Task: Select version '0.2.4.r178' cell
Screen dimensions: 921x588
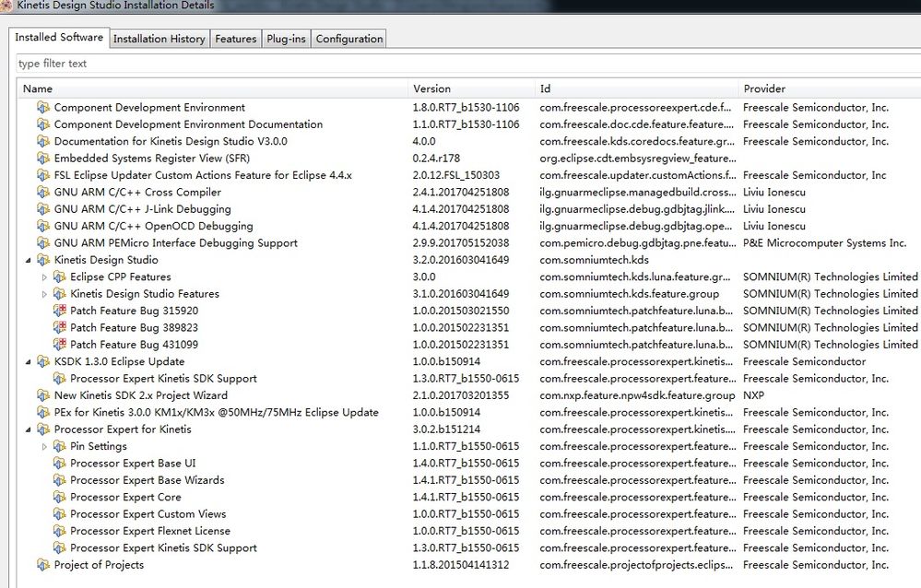Action: [x=436, y=158]
